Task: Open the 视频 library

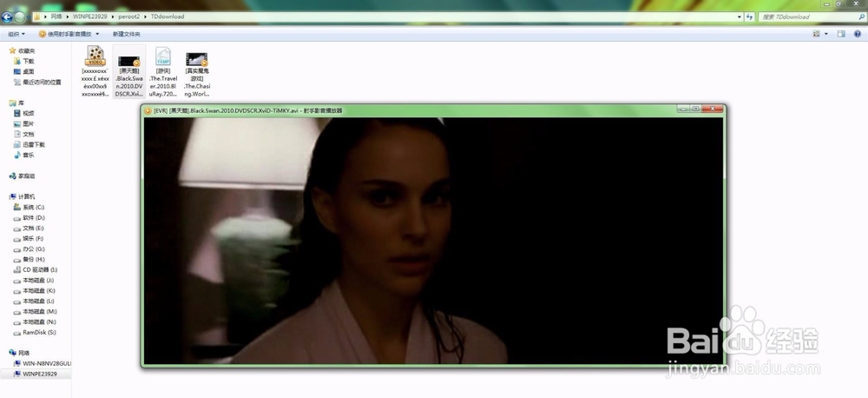Action: pos(23,113)
